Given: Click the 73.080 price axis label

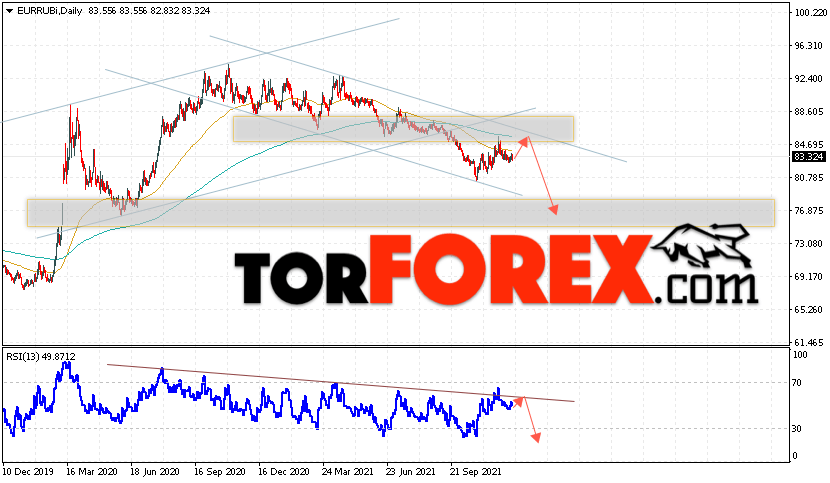Looking at the screenshot, I should (809, 244).
